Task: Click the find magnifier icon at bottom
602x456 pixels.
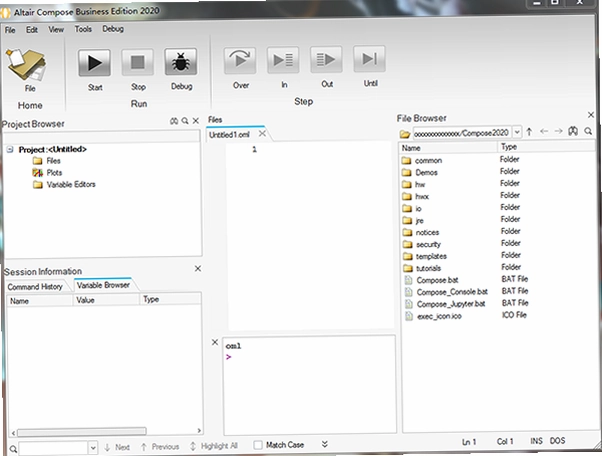Action: point(13,449)
